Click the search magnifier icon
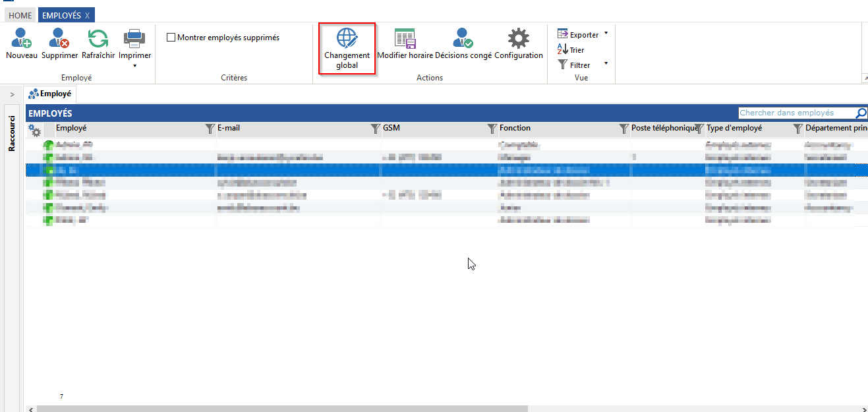This screenshot has width=868, height=412. tap(861, 113)
